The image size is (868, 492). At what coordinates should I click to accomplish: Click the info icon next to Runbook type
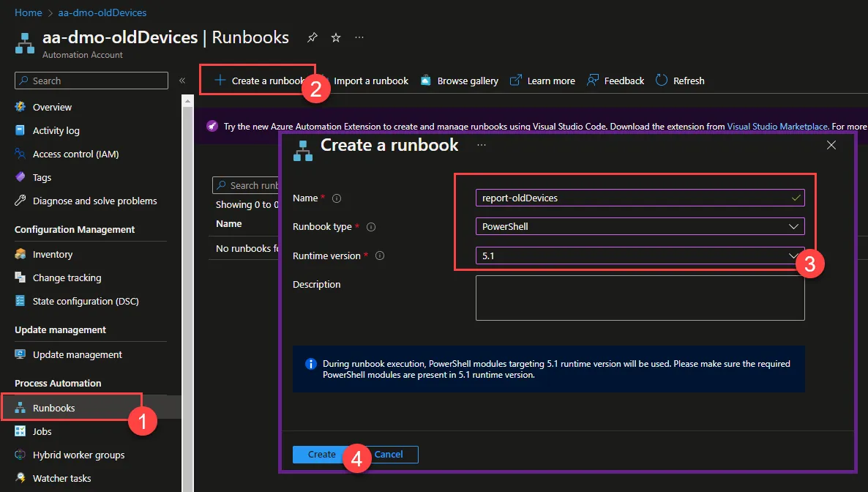point(372,227)
